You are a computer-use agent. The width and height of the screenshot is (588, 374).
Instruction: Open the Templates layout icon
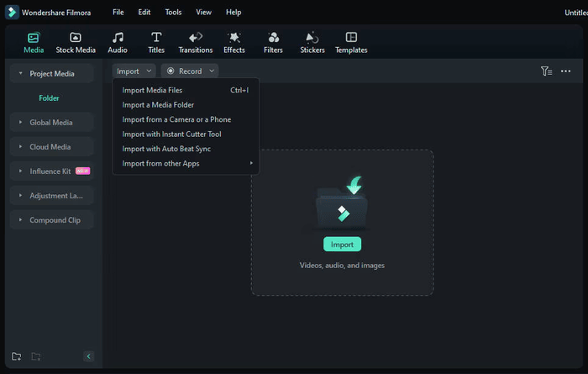(351, 37)
